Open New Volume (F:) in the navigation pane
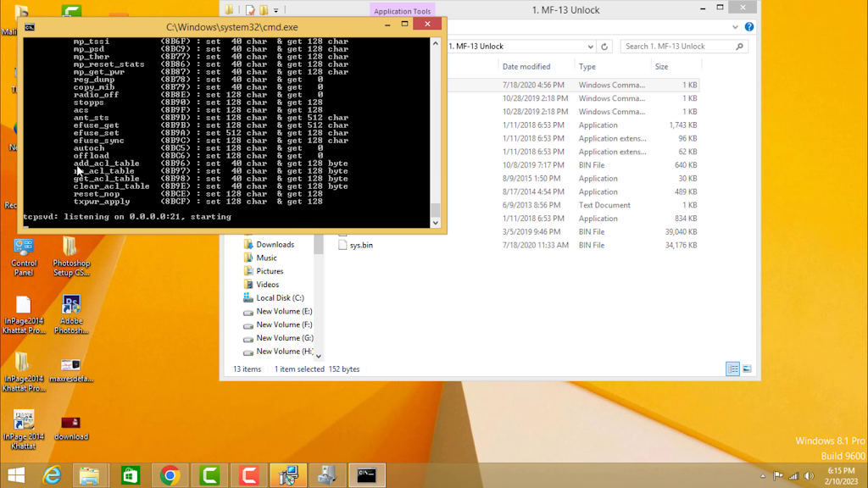868x488 pixels. (x=284, y=324)
